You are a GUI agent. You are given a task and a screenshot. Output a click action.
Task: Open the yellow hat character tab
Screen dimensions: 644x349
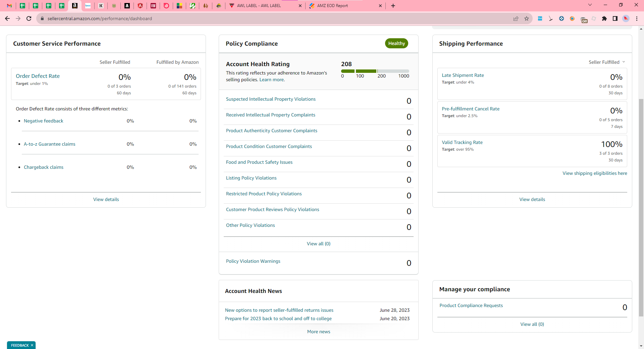[x=219, y=6]
